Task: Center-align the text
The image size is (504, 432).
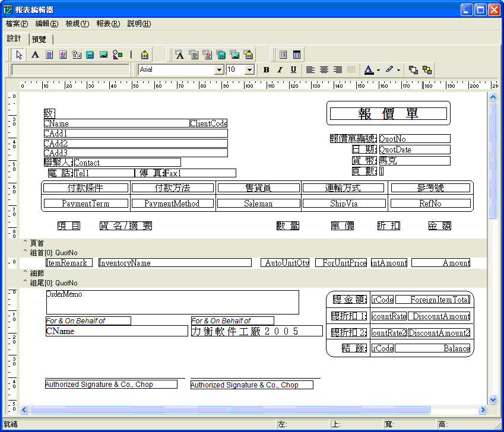Action: [x=324, y=69]
